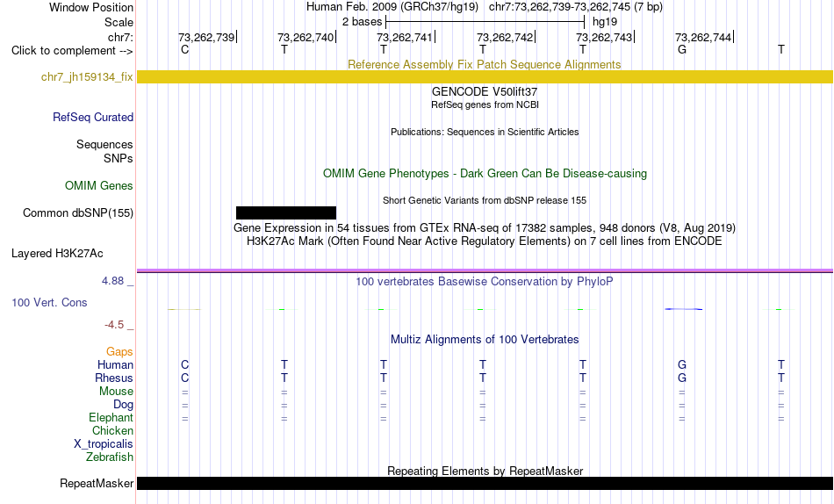Viewport: 834px width, 504px height.
Task: Click the chr7_jh159134_fix track label
Action: pos(87,77)
